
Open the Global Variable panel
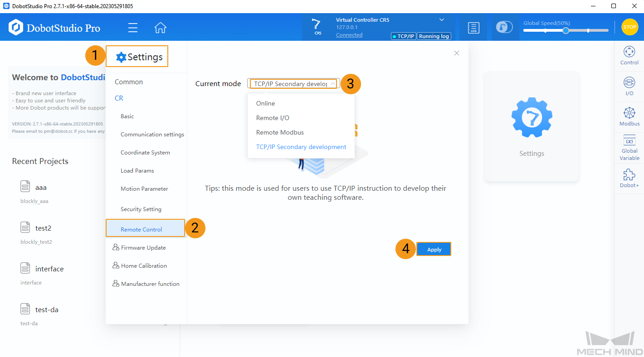pyautogui.click(x=629, y=147)
